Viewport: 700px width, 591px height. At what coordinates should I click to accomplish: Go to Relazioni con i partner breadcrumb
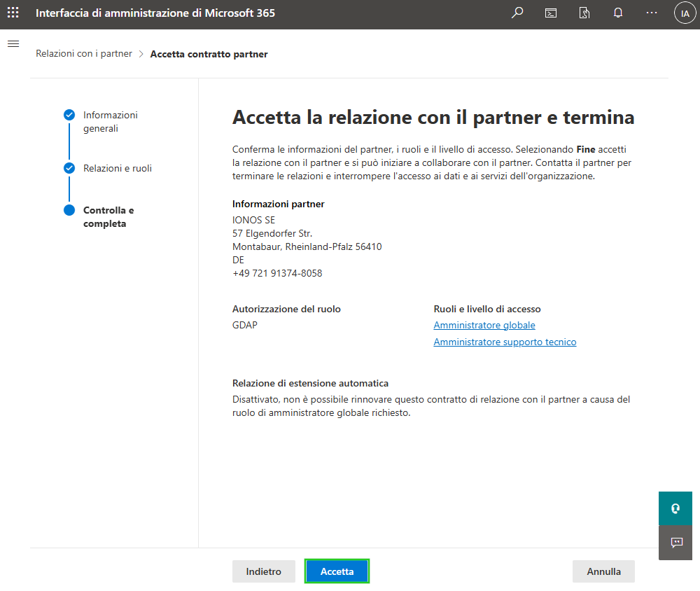coord(84,54)
